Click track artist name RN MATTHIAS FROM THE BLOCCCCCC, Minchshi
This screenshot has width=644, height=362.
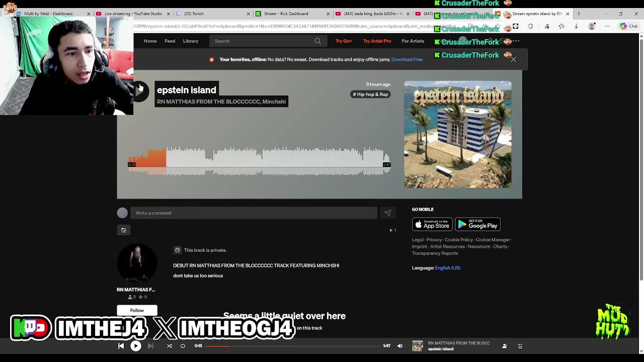click(221, 102)
